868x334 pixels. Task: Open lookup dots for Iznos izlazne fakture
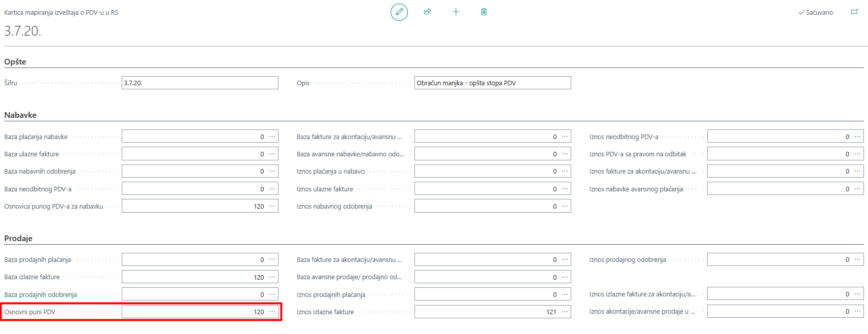pyautogui.click(x=565, y=312)
